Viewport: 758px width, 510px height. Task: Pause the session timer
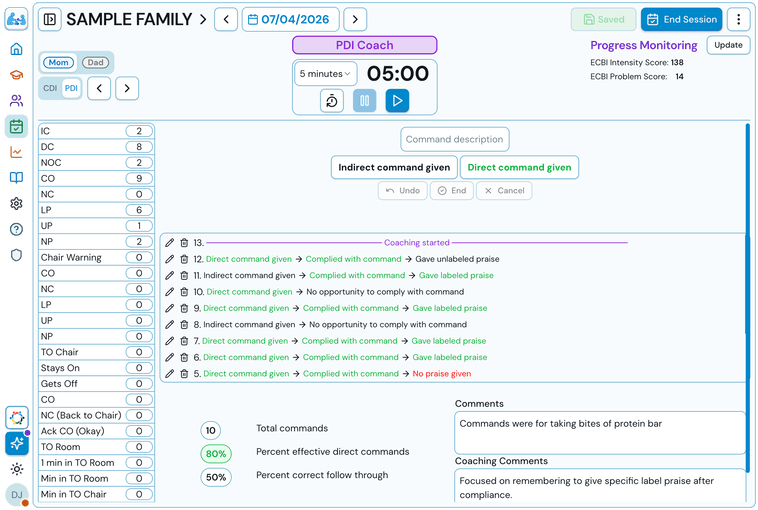[x=364, y=101]
